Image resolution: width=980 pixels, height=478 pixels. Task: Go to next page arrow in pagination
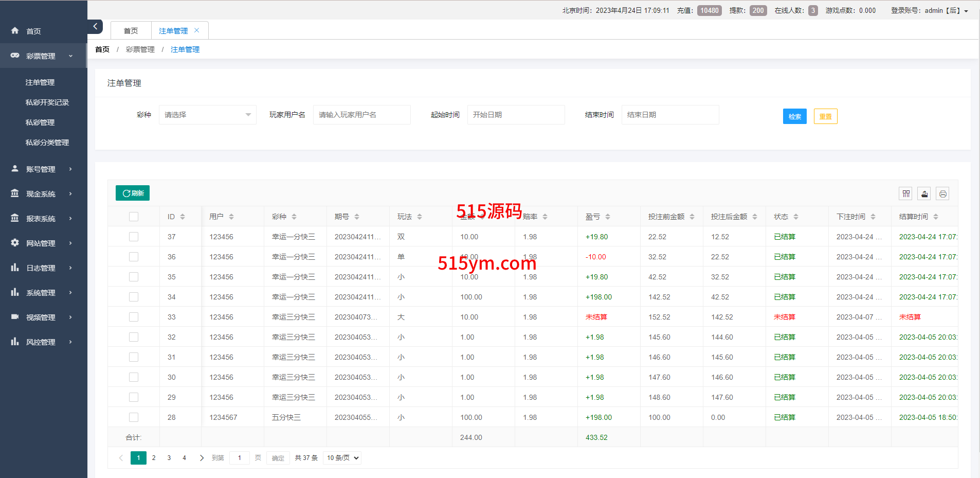click(x=202, y=457)
